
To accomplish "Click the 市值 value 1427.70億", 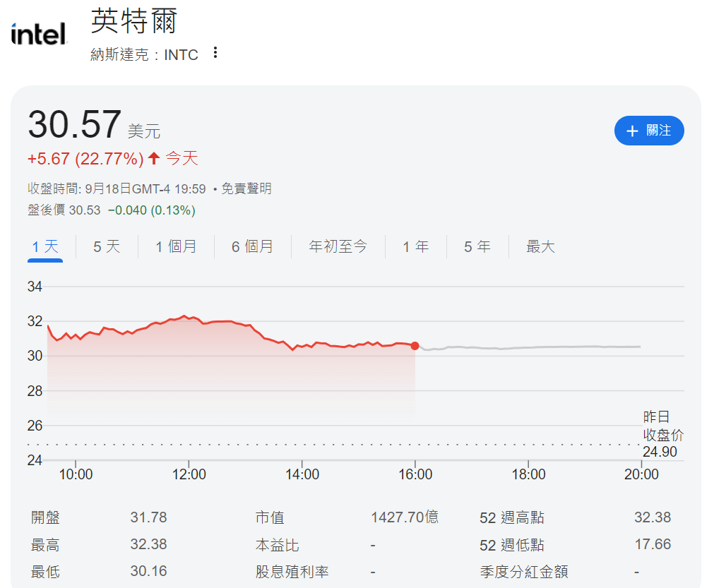I will 405,517.
